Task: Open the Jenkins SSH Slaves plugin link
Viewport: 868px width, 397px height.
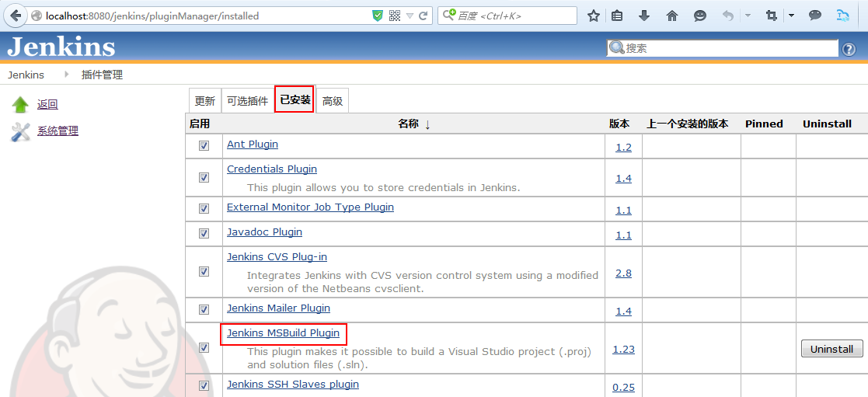Action: point(293,384)
